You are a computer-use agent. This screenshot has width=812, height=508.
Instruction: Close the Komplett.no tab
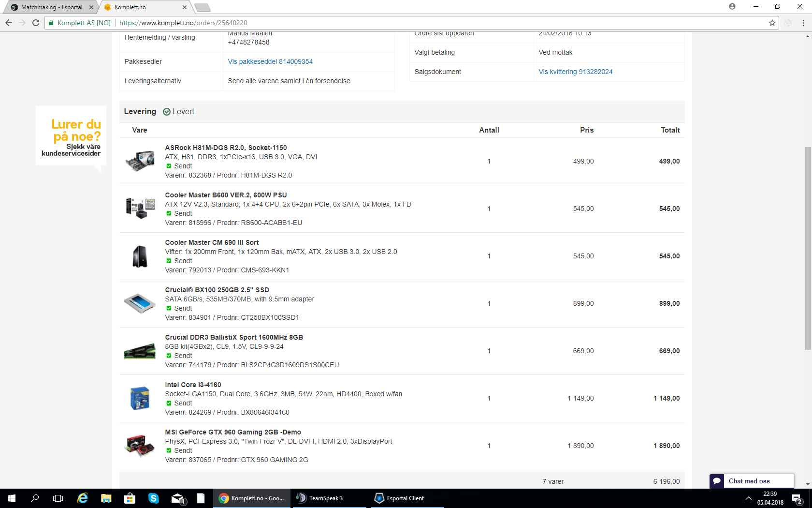(x=185, y=7)
